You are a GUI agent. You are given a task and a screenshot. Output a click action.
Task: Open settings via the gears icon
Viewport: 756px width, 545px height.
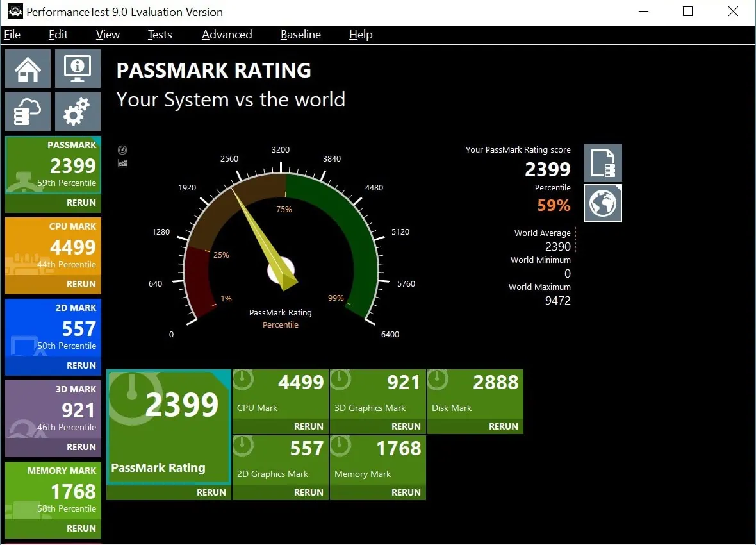point(78,112)
